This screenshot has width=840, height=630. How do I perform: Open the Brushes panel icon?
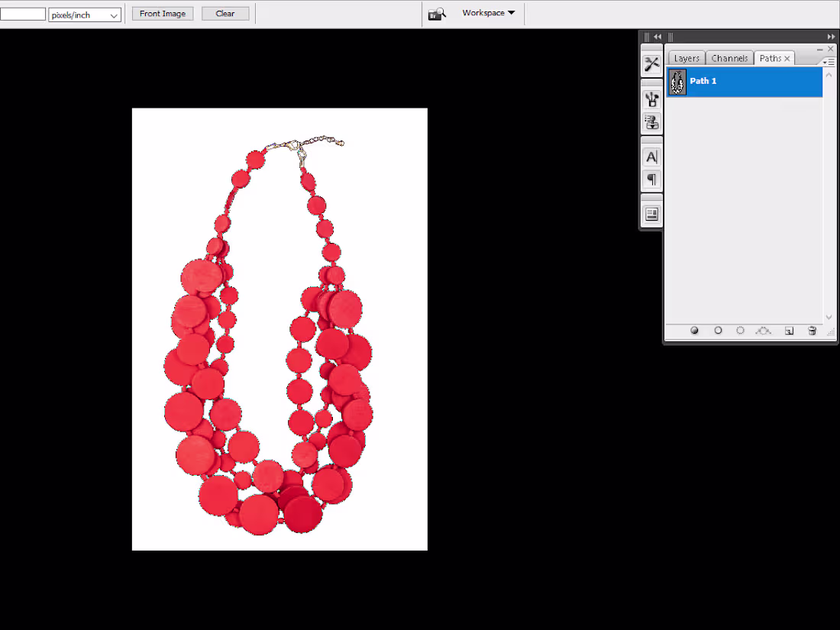click(x=651, y=99)
